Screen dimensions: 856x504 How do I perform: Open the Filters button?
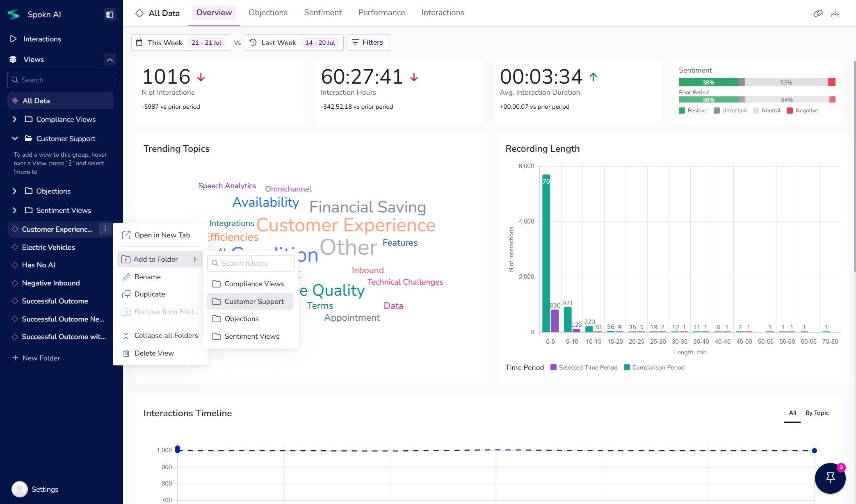click(x=368, y=43)
